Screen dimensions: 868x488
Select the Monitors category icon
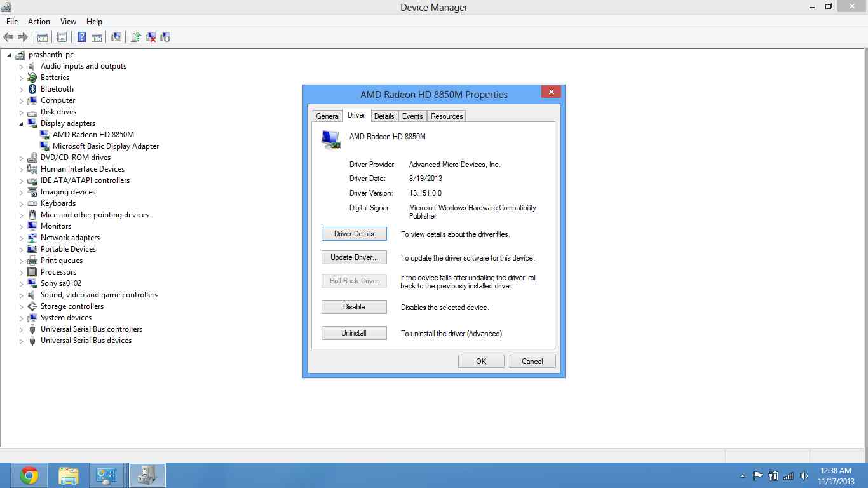[32, 226]
